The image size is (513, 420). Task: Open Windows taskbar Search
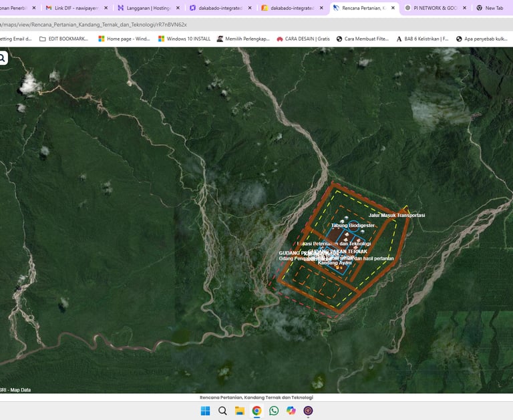click(222, 411)
